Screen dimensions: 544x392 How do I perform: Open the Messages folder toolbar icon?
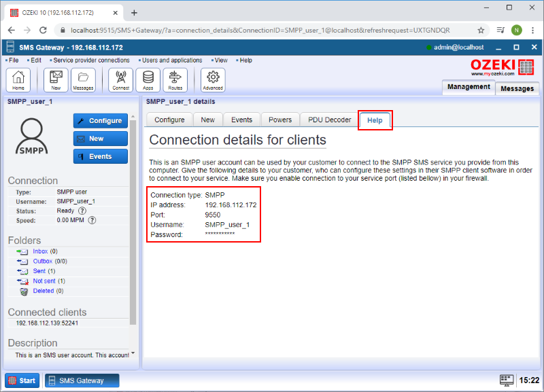click(83, 80)
